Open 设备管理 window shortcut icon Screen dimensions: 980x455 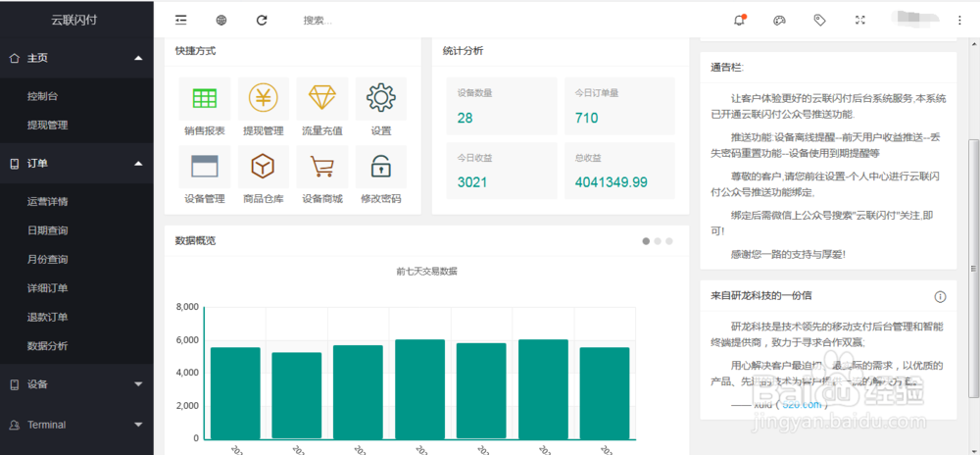point(205,167)
